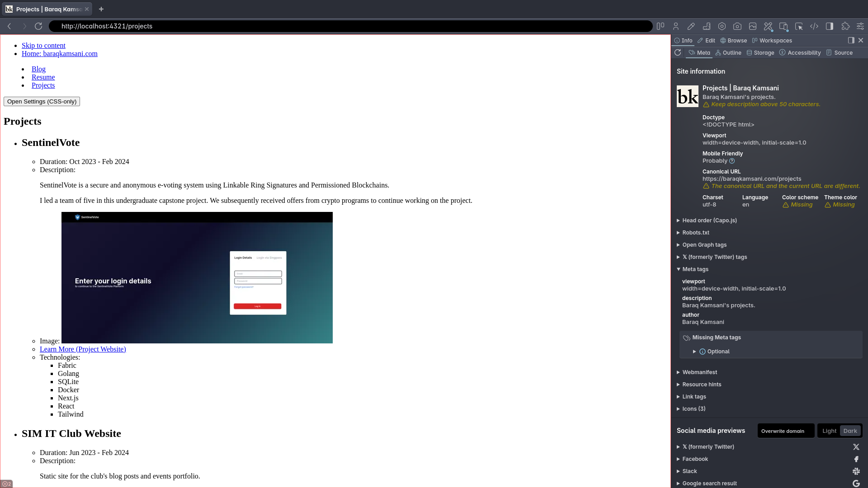Switch to the Info tab
Image resolution: width=868 pixels, height=488 pixels.
click(684, 40)
